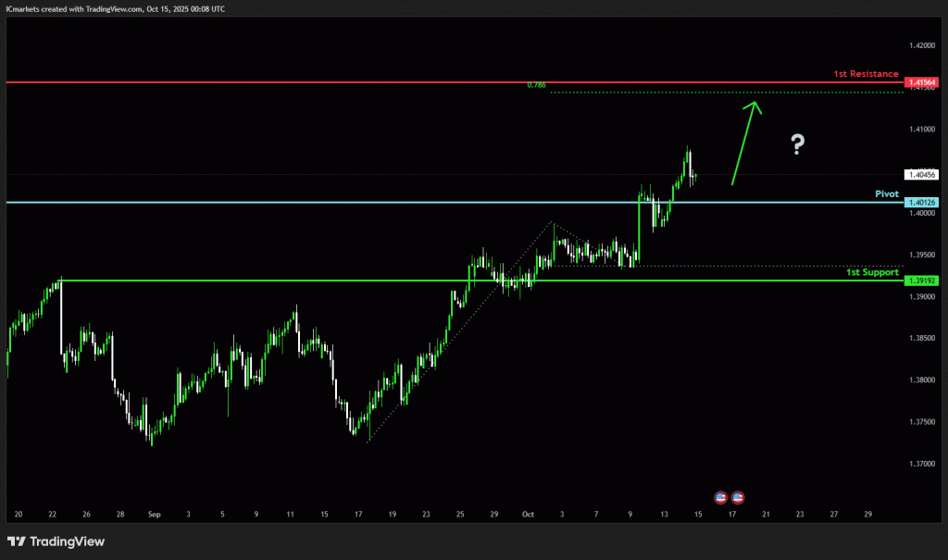Image resolution: width=948 pixels, height=560 pixels.
Task: Click the TradingView logo in the footer
Action: pyautogui.click(x=56, y=541)
